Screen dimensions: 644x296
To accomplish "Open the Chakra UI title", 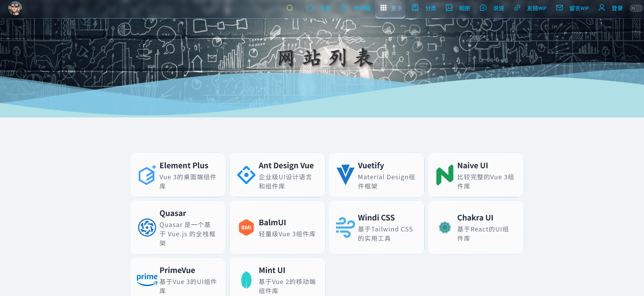I will click(x=475, y=218).
